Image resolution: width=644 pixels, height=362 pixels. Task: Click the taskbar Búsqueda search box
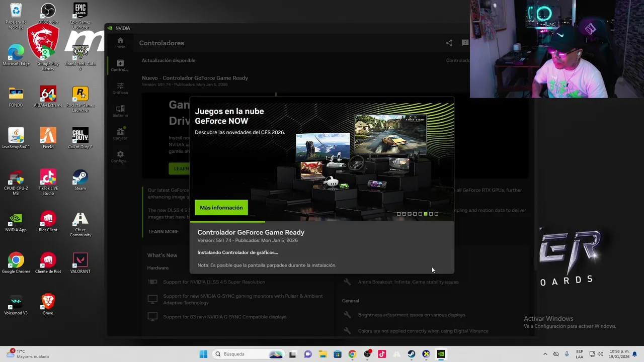pyautogui.click(x=249, y=354)
